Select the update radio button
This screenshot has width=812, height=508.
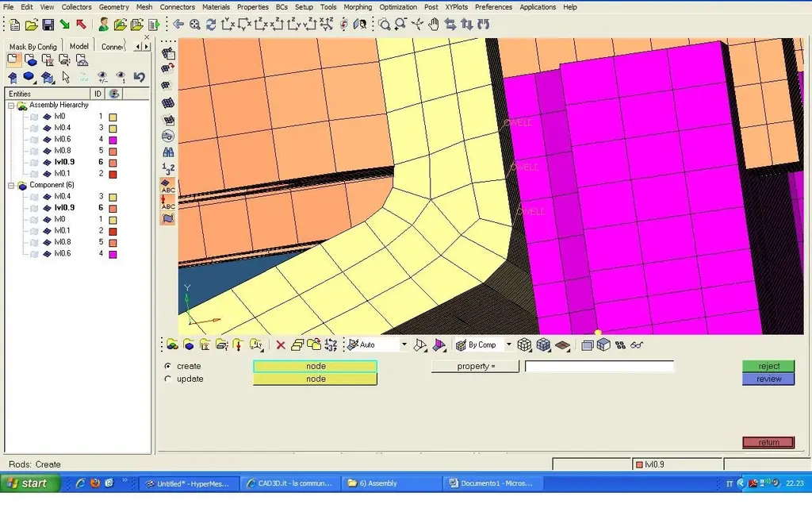tap(168, 379)
